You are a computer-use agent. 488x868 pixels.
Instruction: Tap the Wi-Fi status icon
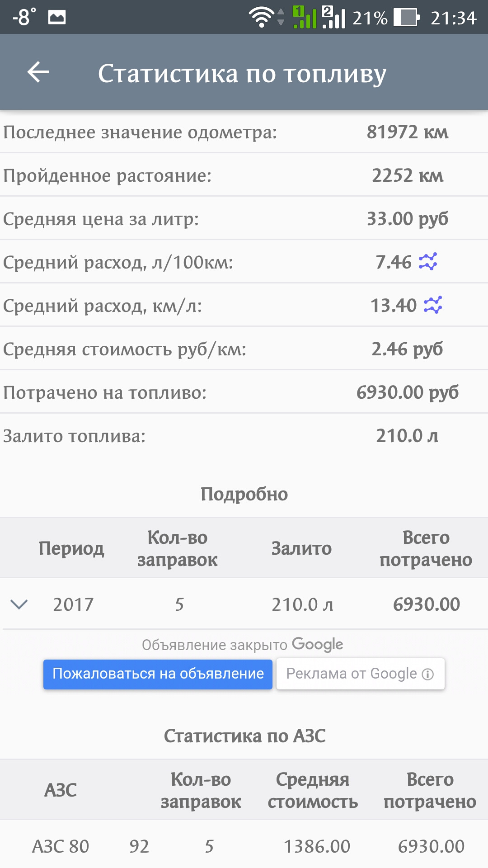tap(261, 18)
